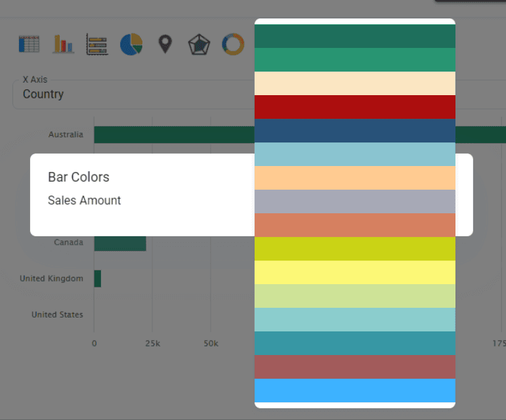
Task: Choose the navy blue color swatch
Action: click(354, 131)
